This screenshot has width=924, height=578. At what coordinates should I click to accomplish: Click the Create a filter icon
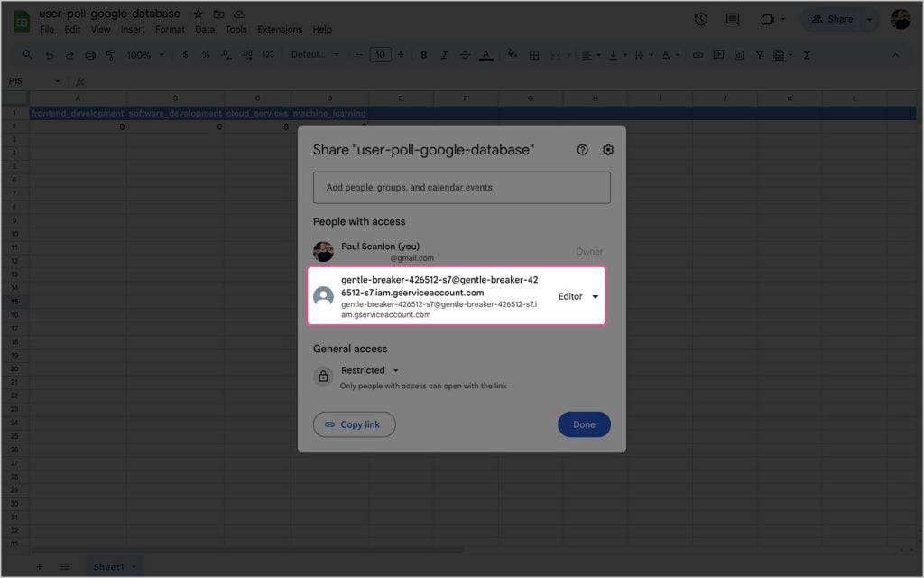tap(760, 55)
